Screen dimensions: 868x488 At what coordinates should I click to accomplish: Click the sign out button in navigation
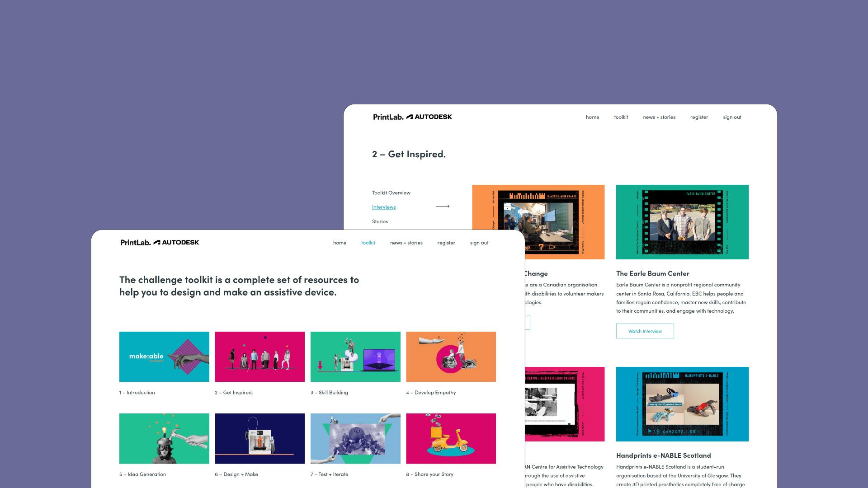click(x=479, y=243)
